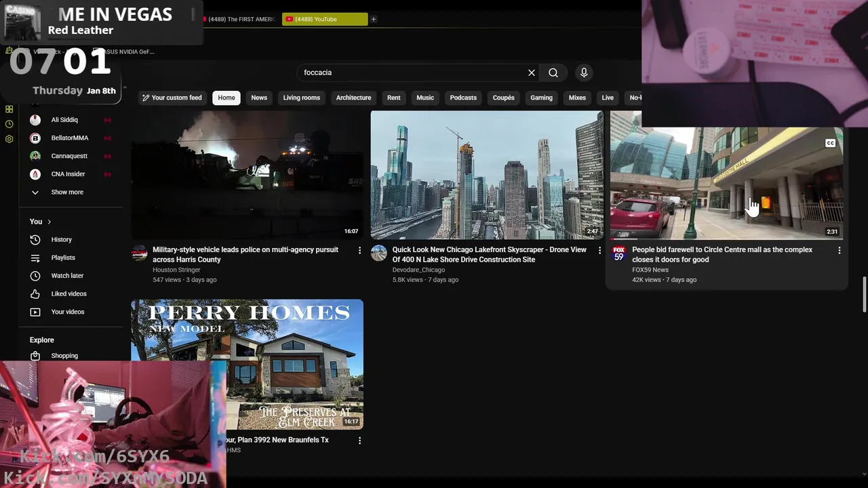Open the Cannaquestt channel avatar
The image size is (868, 488).
[35, 156]
